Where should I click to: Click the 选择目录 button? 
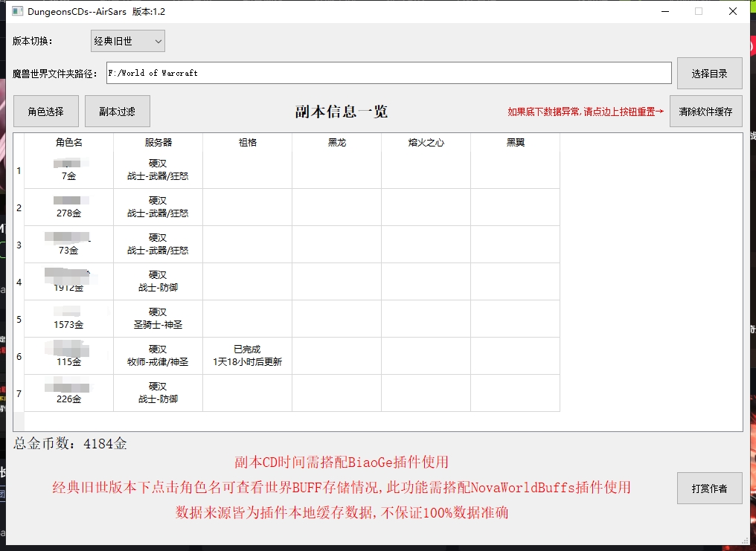point(708,73)
